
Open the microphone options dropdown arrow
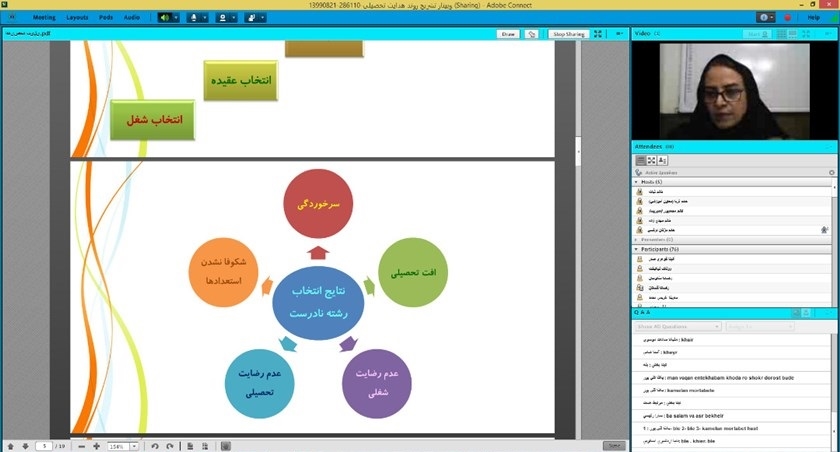tap(204, 18)
